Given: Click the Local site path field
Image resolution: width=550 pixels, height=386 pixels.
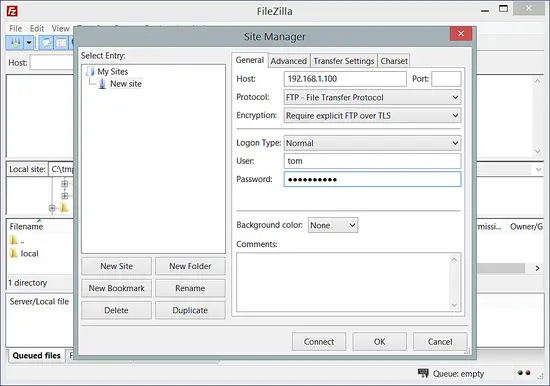Looking at the screenshot, I should pyautogui.click(x=61, y=169).
